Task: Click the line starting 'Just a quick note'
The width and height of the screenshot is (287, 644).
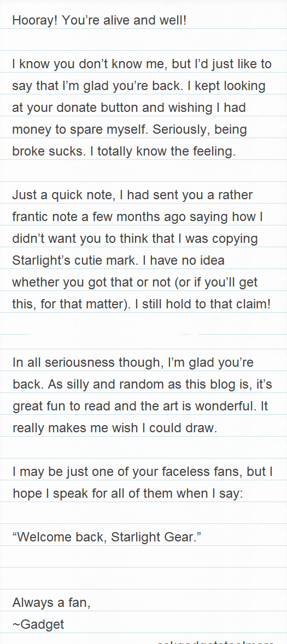Action: click(132, 195)
